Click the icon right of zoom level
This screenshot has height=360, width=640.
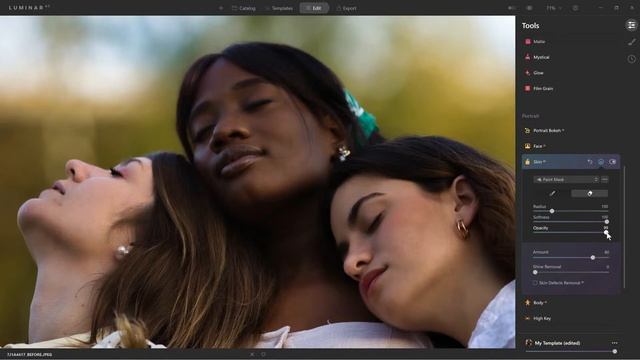click(575, 8)
